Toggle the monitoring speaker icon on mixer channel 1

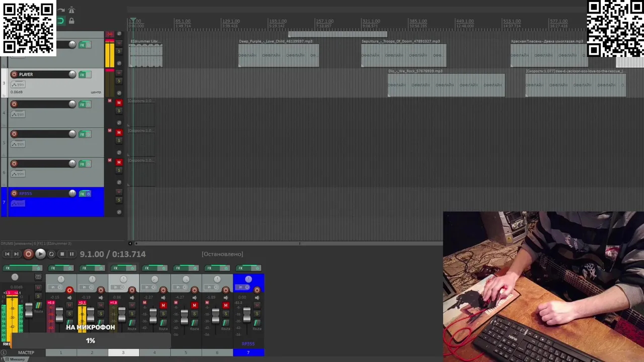pyautogui.click(x=70, y=298)
